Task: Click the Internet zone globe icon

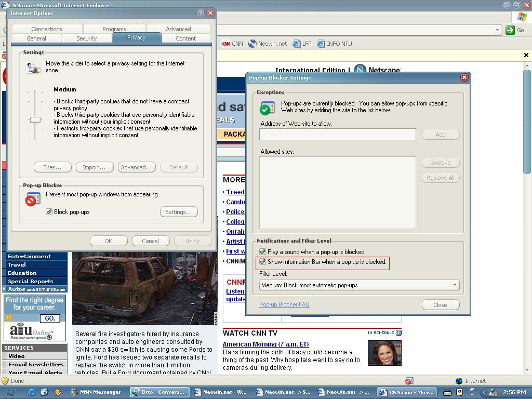Action: click(459, 381)
